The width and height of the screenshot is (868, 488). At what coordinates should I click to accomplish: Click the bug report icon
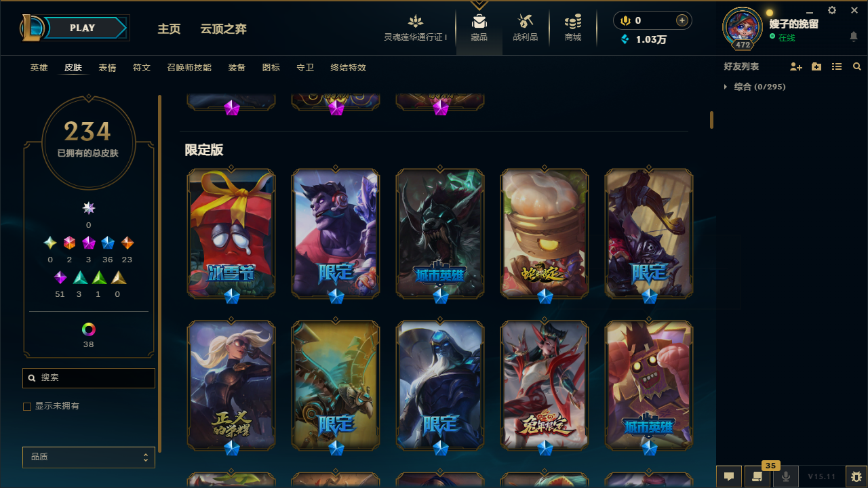coord(856,476)
